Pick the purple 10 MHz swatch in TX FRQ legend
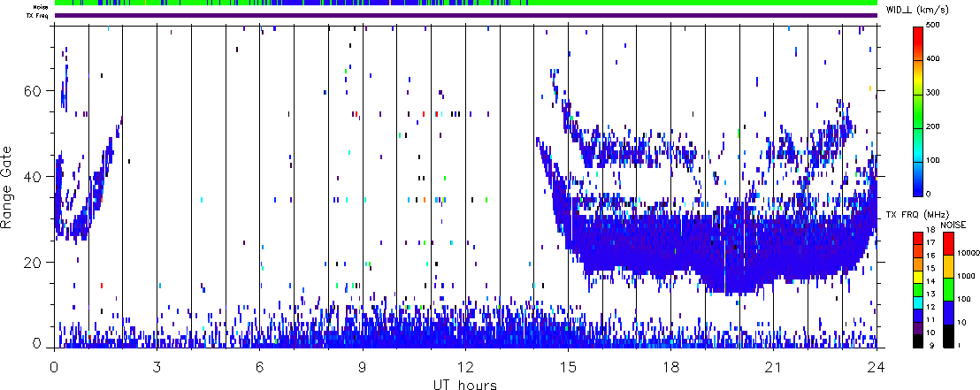 pyautogui.click(x=918, y=329)
